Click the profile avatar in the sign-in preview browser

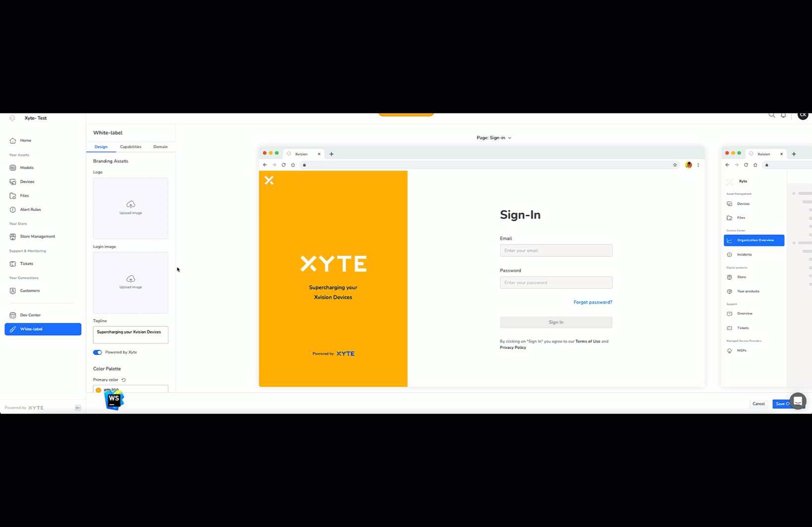coord(688,165)
